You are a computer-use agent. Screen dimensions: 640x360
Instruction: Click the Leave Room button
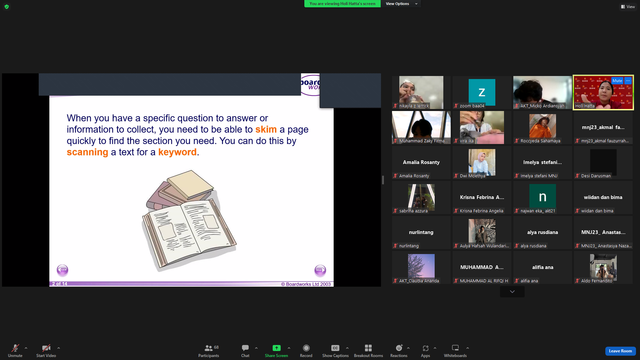(620, 351)
